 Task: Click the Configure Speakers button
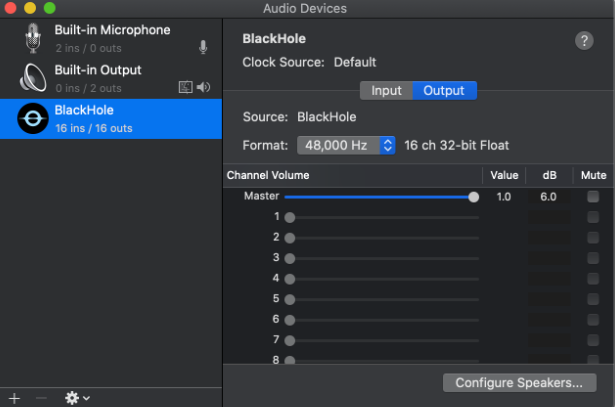tap(519, 383)
